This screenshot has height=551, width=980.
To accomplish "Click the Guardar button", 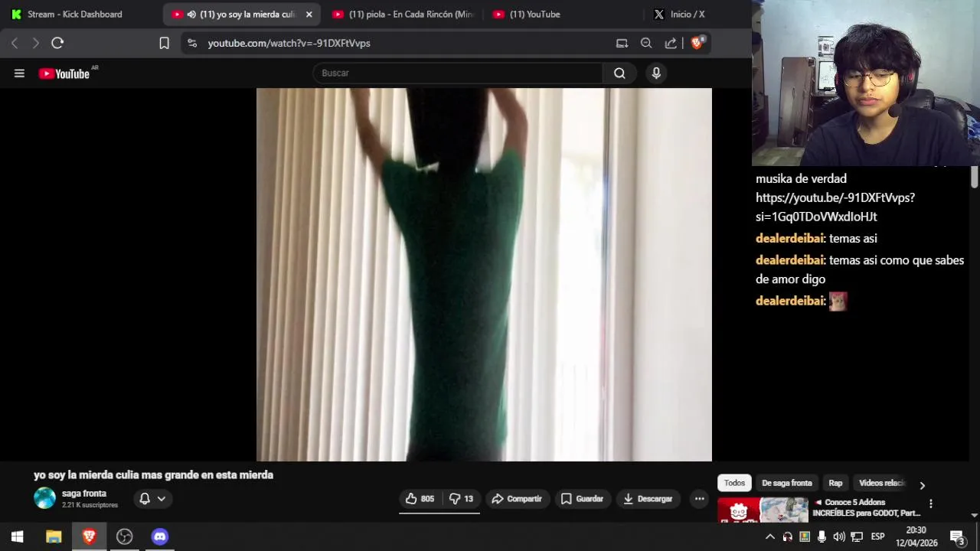I will pyautogui.click(x=582, y=499).
